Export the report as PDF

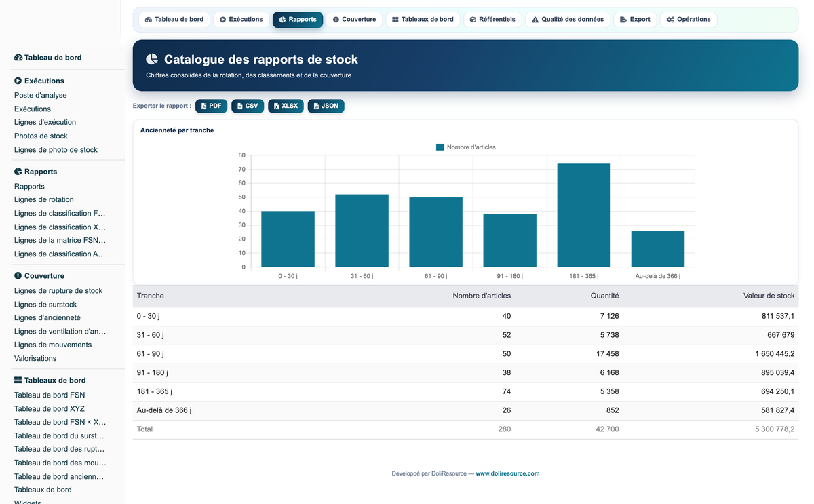(211, 106)
